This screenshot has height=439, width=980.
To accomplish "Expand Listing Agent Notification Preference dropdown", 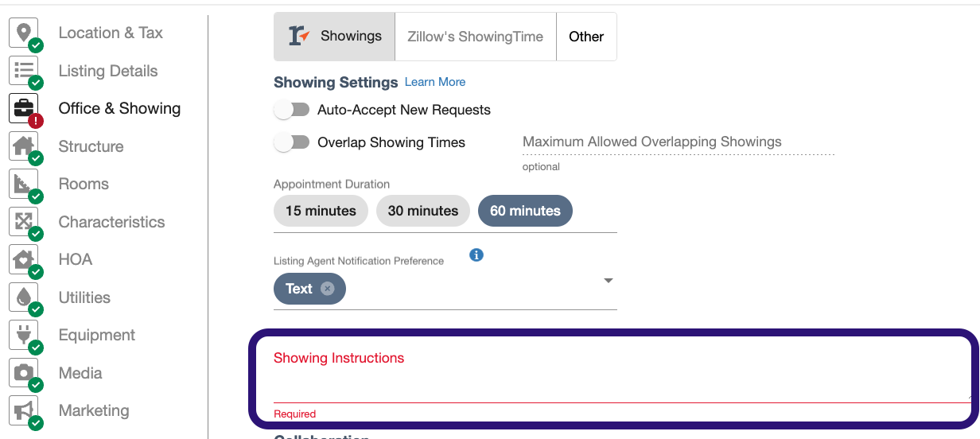I will pyautogui.click(x=609, y=281).
